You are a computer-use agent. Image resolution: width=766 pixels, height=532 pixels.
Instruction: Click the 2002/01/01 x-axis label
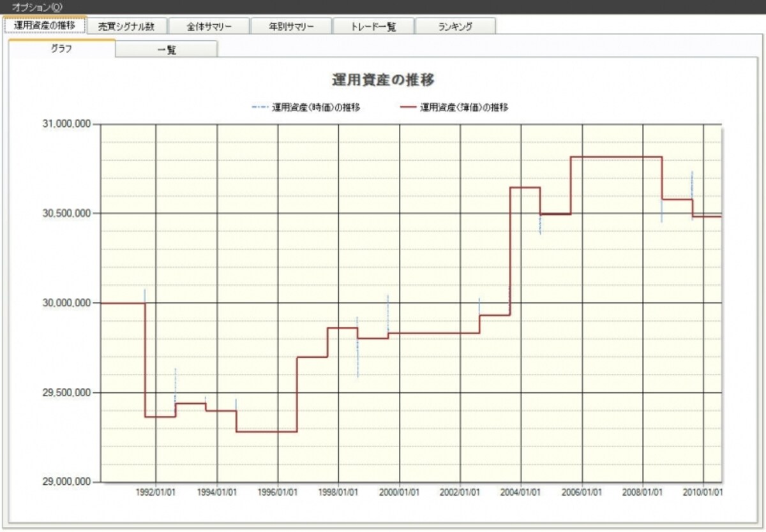(x=460, y=492)
